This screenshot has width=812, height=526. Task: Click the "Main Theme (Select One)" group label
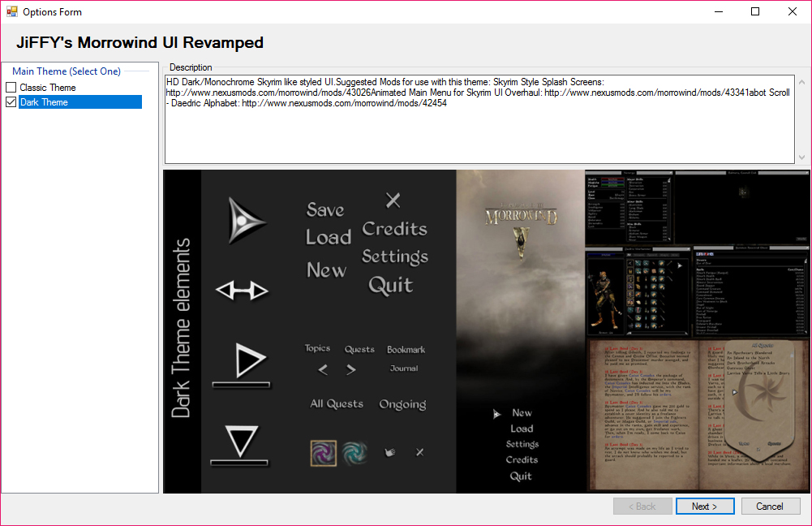tap(67, 71)
